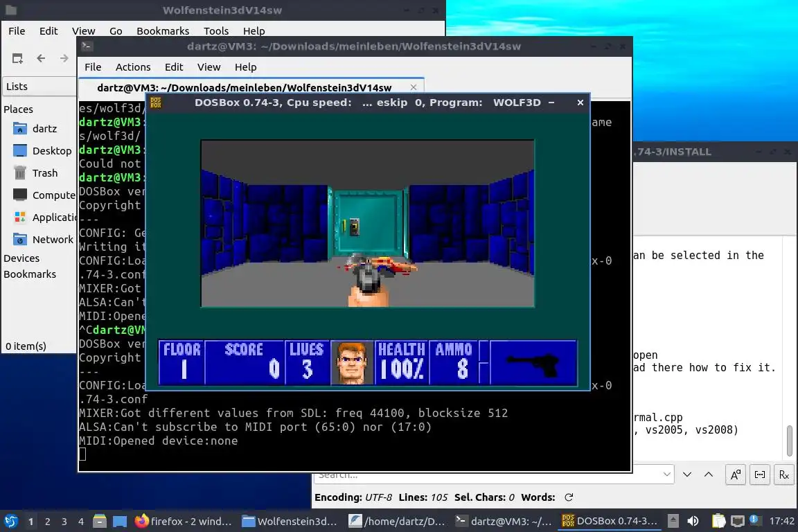
Task: Find next match using the down chevron
Action: [x=687, y=475]
